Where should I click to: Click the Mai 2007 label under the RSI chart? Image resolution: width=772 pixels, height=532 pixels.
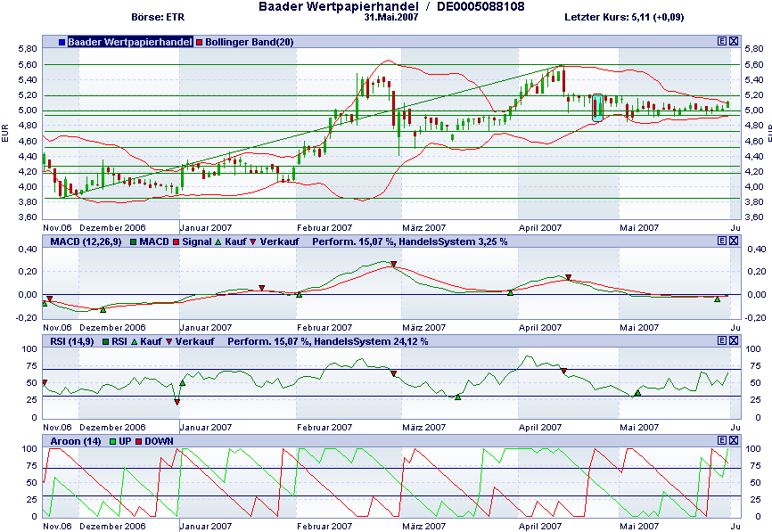639,428
